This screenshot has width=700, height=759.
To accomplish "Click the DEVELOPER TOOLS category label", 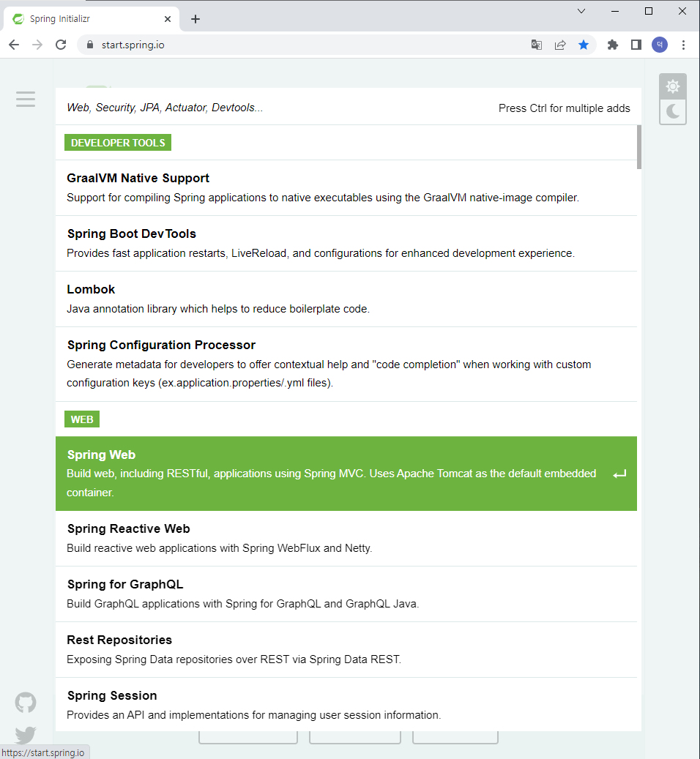I will (x=118, y=143).
